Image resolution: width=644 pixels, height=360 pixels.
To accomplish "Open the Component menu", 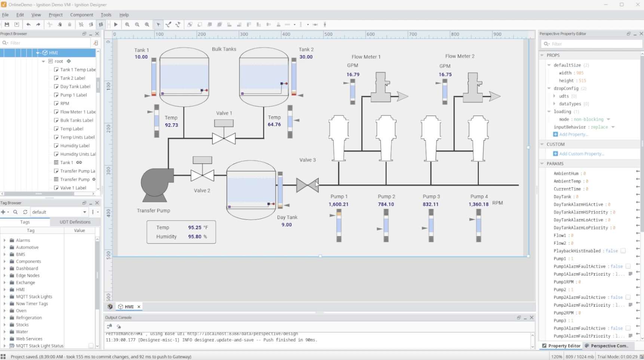I will click(x=82, y=15).
